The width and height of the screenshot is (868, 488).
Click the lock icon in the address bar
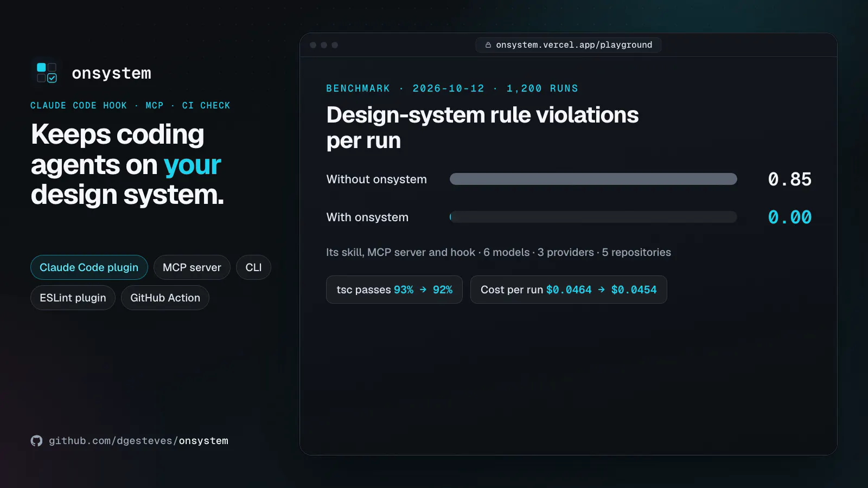(488, 45)
